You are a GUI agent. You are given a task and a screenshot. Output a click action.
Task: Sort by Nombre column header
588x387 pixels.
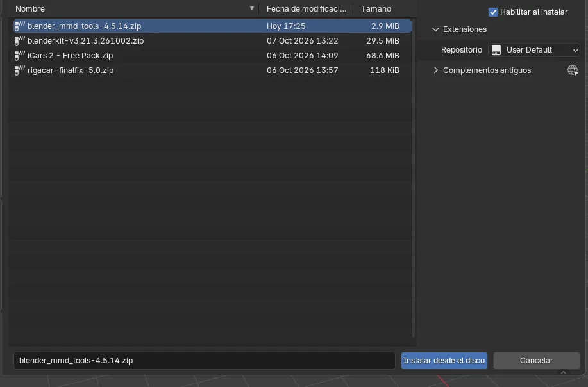click(30, 8)
